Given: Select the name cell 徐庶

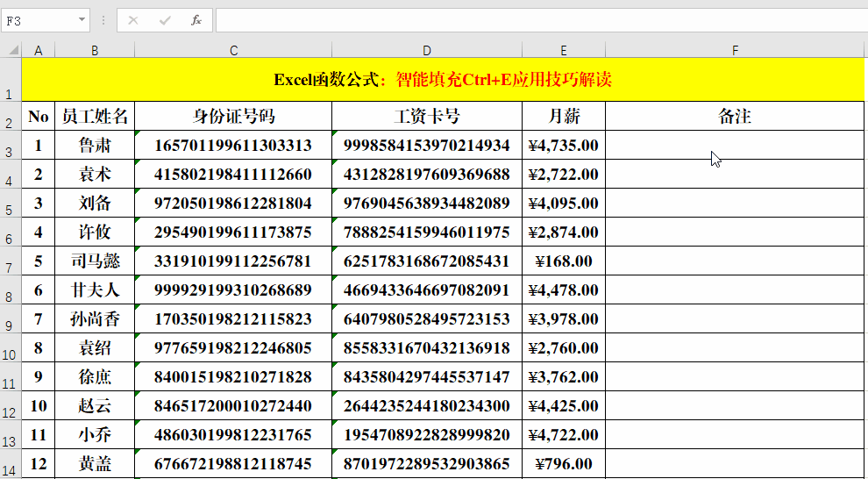Looking at the screenshot, I should 95,376.
